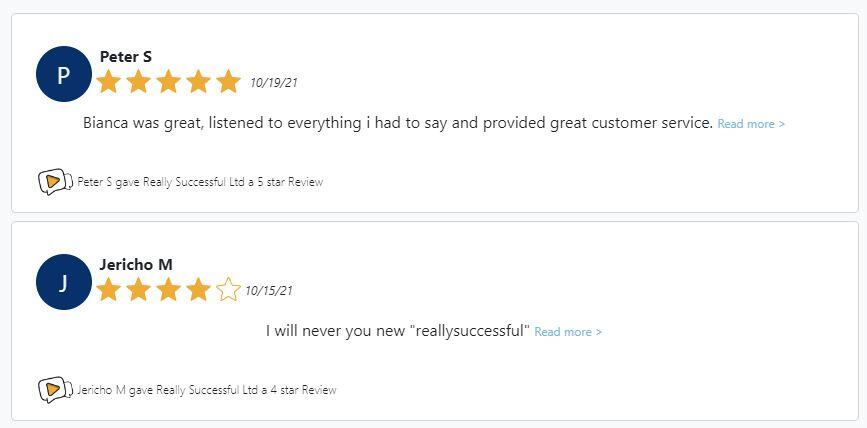Click the third star in Peter S's rating
Screen dimensions: 867x428
point(168,82)
